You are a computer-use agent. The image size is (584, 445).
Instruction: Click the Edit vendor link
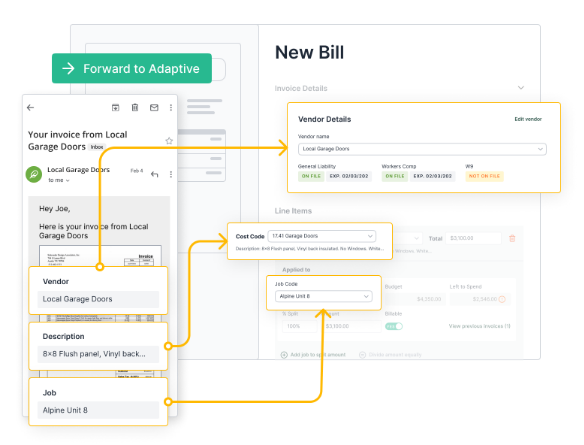tap(528, 119)
